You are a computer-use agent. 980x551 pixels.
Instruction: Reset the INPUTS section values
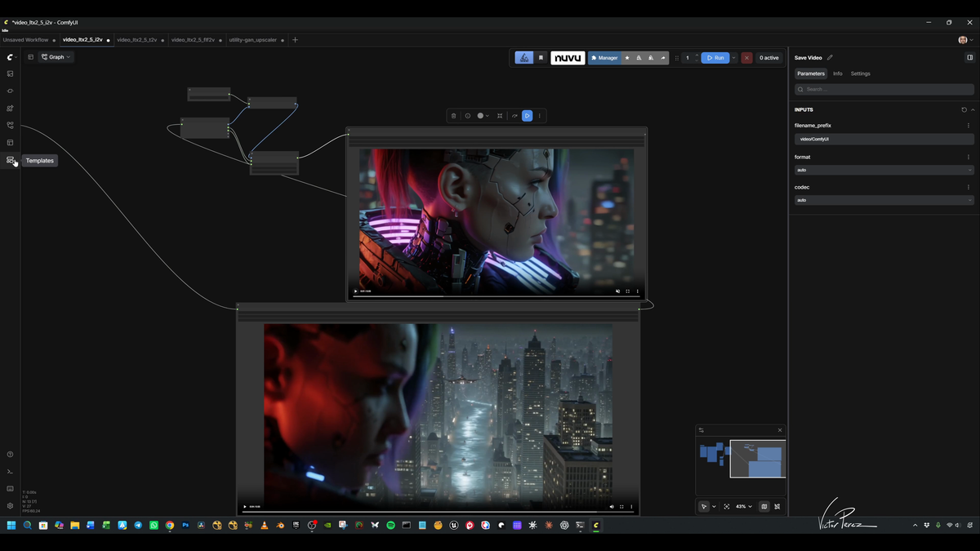[x=964, y=109]
